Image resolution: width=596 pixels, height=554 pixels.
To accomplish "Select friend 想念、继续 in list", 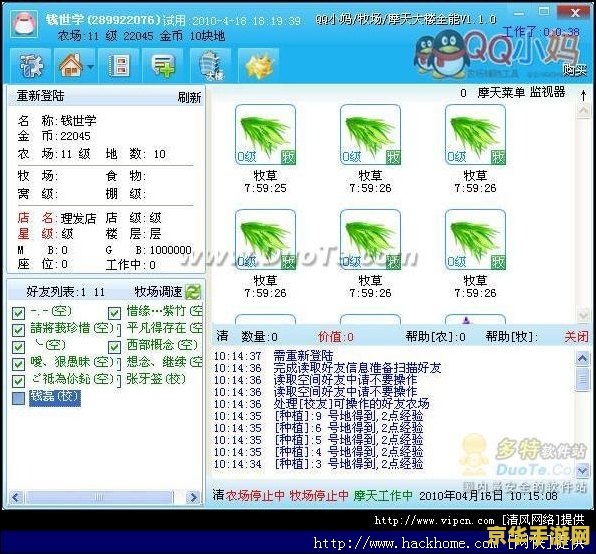I will pyautogui.click(x=164, y=362).
